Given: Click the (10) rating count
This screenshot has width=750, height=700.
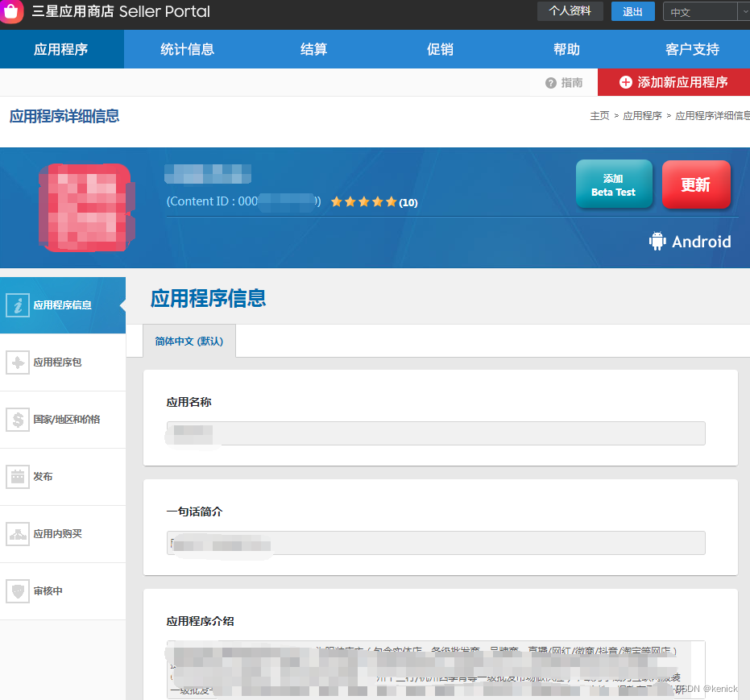Looking at the screenshot, I should 408,203.
